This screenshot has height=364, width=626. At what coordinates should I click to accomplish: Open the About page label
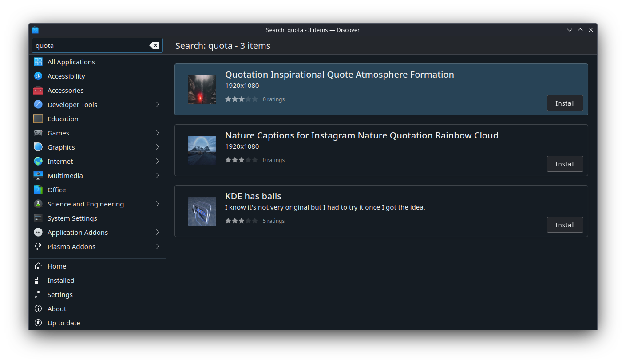pos(57,309)
